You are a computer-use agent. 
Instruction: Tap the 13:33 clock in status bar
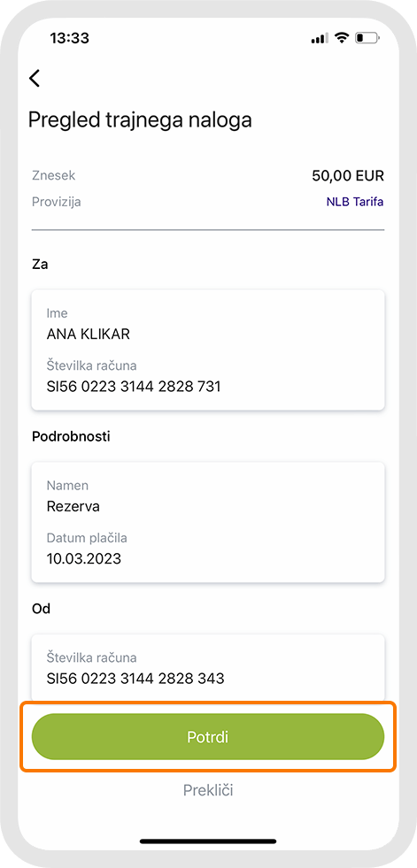69,38
